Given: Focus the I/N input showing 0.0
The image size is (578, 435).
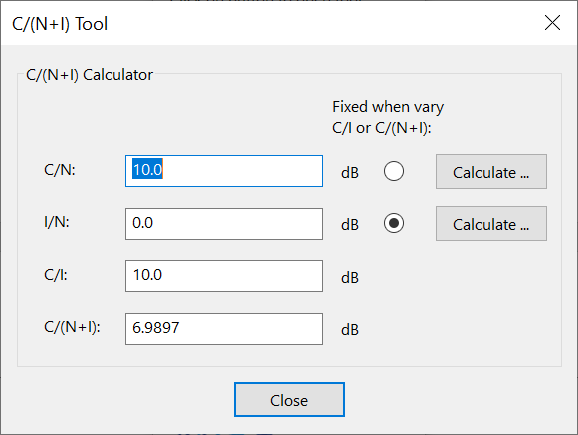Looking at the screenshot, I should pyautogui.click(x=224, y=224).
